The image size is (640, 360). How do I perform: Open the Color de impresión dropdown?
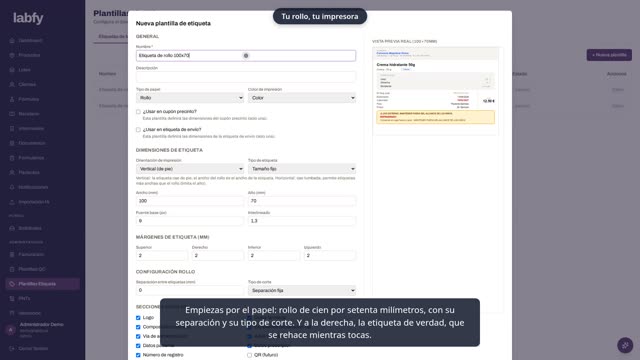point(302,98)
